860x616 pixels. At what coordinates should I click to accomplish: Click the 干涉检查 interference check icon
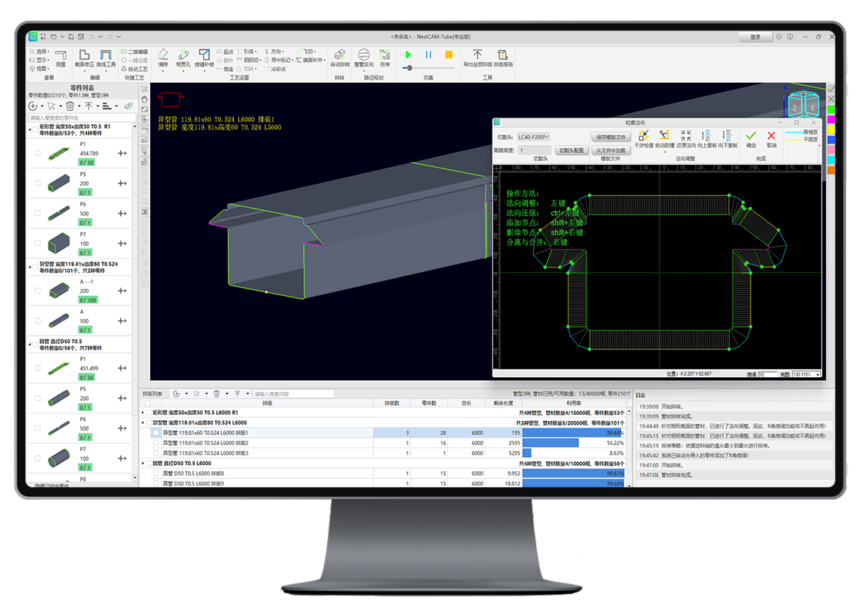[x=643, y=135]
